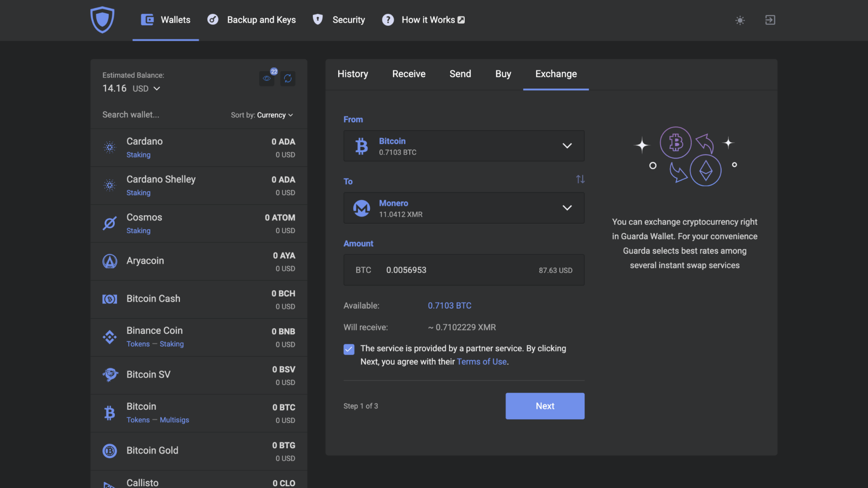Click the Cardano Staking wallet icon

click(110, 147)
